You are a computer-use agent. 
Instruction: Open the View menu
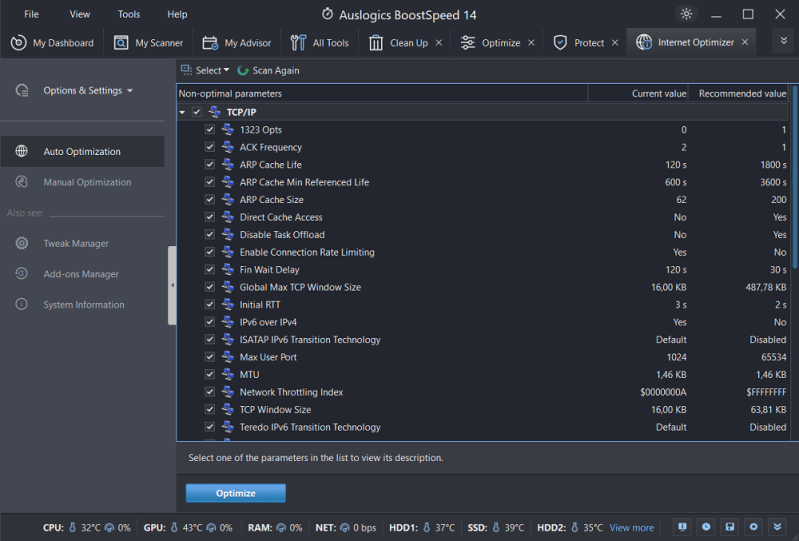[x=80, y=14]
